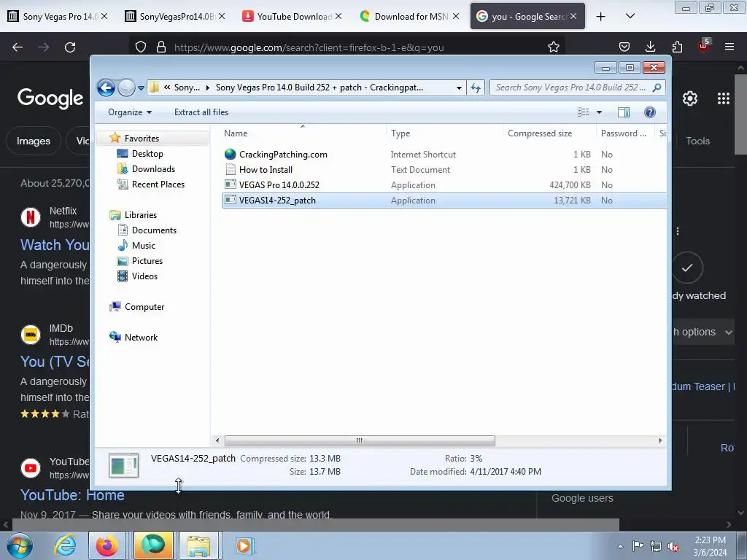Select the How to Install text document
747x560 pixels.
(x=266, y=170)
